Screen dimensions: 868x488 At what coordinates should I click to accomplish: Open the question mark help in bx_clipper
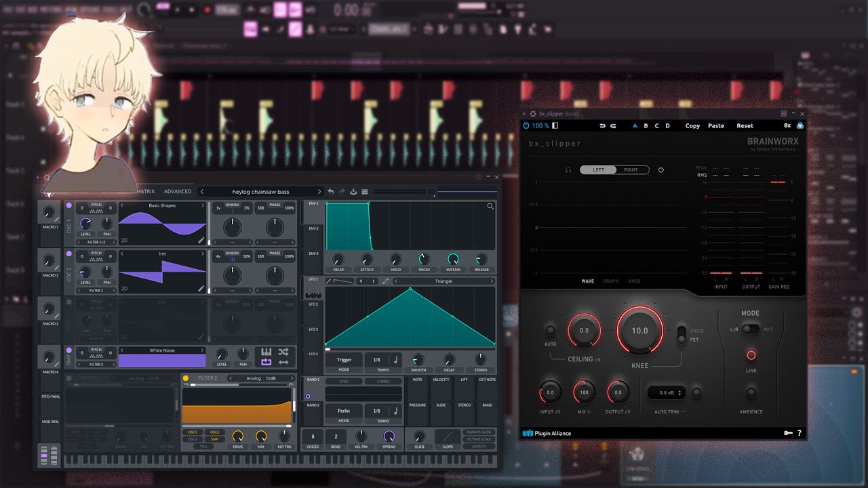tap(800, 433)
